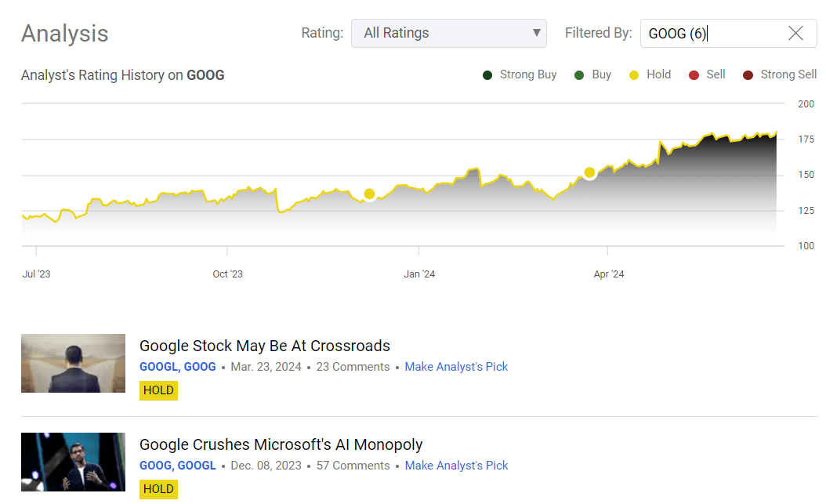Click the thumbnail image of the AI Monopoly article
Viewport: 826px width, 504px height.
tap(73, 462)
